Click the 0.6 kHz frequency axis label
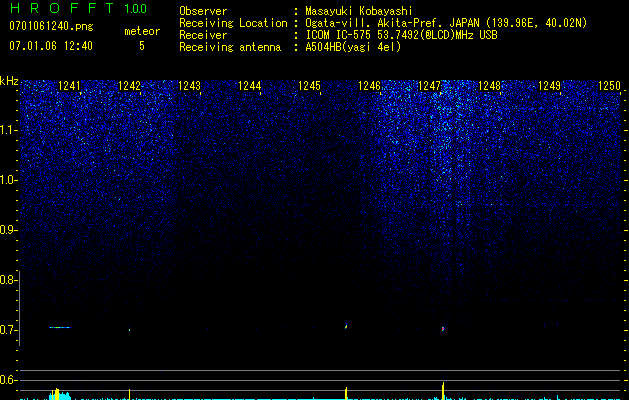The height and width of the screenshot is (400, 629). (x=8, y=380)
